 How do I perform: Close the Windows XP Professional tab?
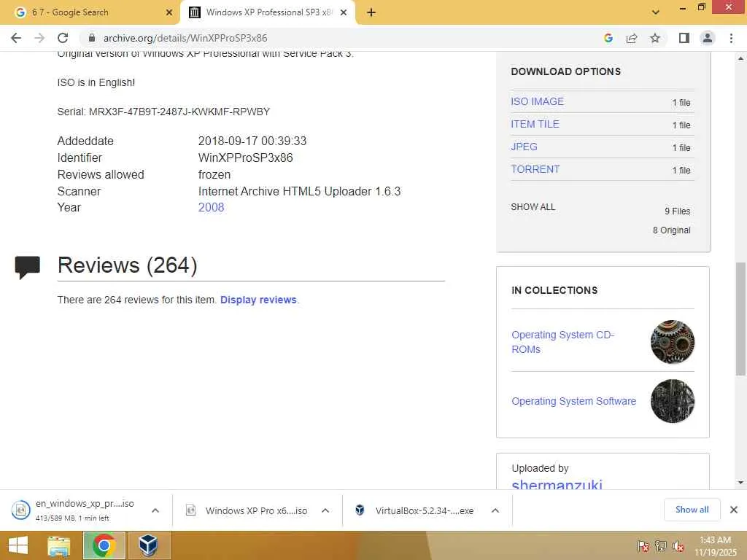pyautogui.click(x=344, y=12)
